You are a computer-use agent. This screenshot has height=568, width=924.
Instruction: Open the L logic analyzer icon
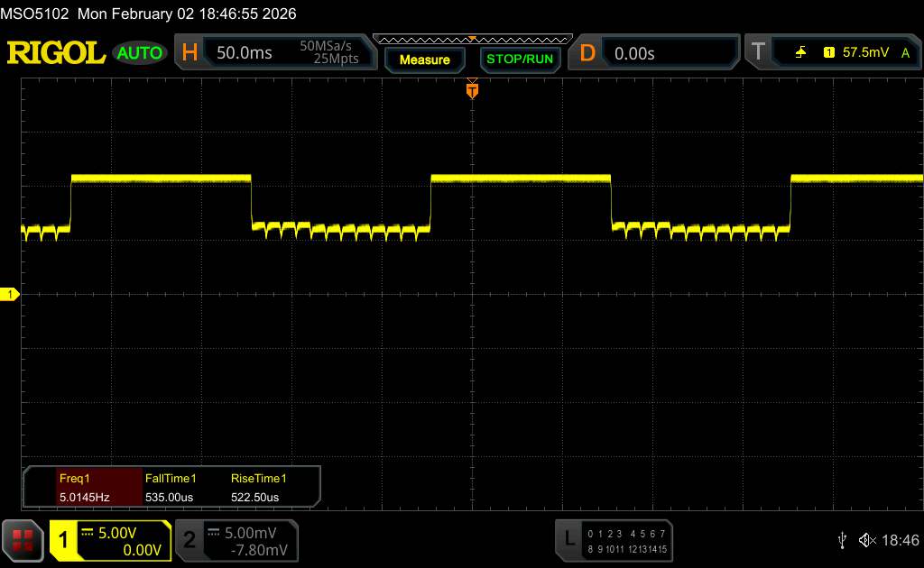568,539
